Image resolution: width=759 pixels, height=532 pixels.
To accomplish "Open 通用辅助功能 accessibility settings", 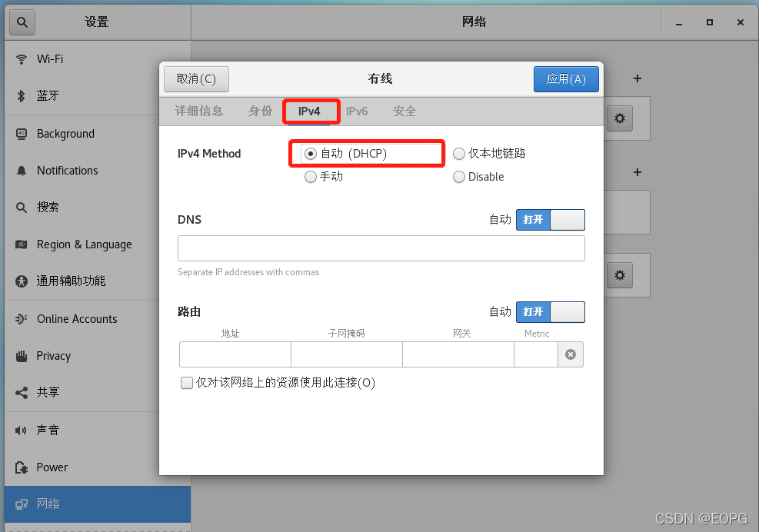I will click(97, 281).
